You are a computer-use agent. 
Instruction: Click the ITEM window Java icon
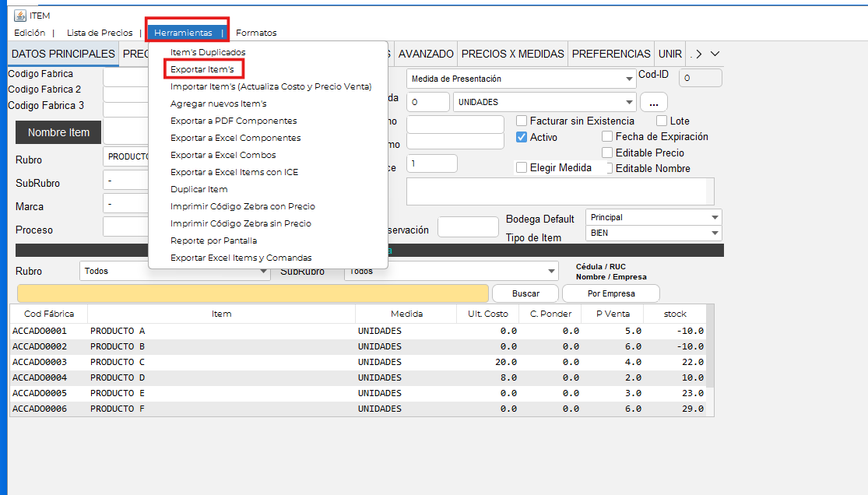pyautogui.click(x=20, y=16)
